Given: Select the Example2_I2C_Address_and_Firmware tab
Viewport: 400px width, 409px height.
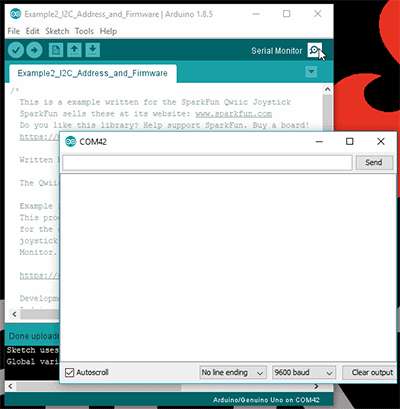Looking at the screenshot, I should tap(93, 73).
